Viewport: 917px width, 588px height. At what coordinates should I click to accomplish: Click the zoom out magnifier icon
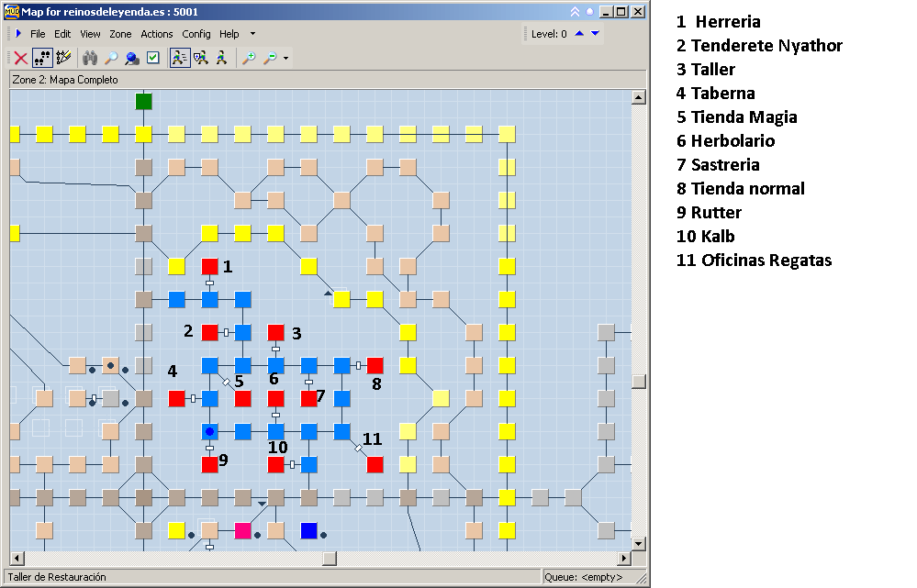pos(270,58)
